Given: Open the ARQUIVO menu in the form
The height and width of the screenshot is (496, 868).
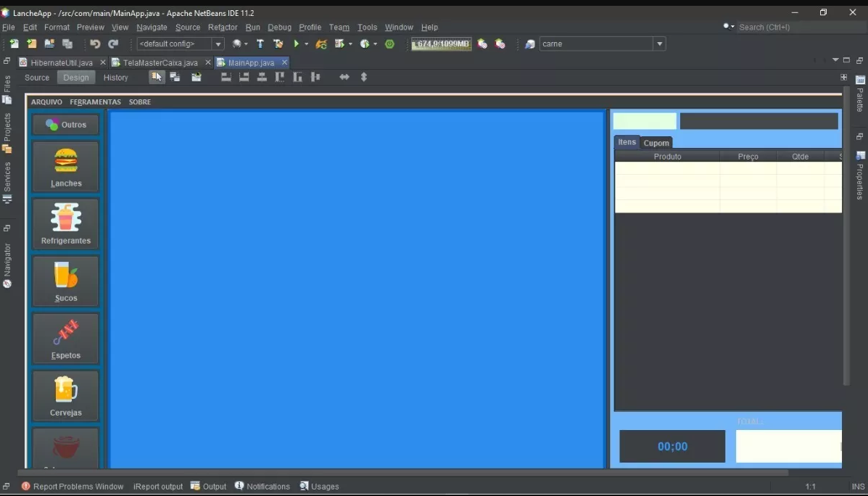Looking at the screenshot, I should click(x=46, y=102).
